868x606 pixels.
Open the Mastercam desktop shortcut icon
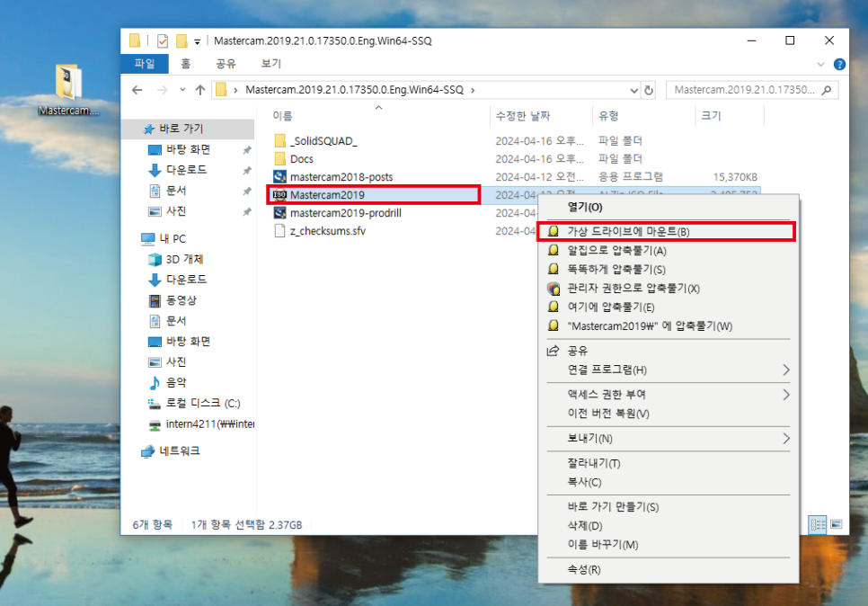coord(68,89)
